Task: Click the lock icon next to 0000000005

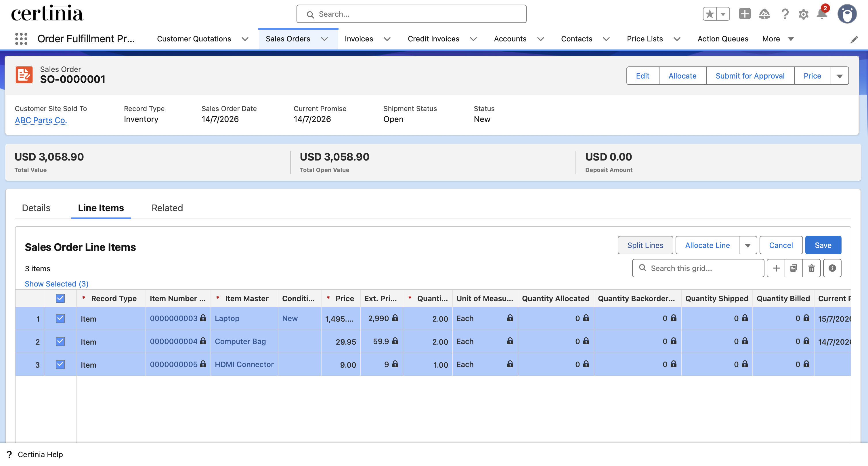Action: click(x=203, y=364)
